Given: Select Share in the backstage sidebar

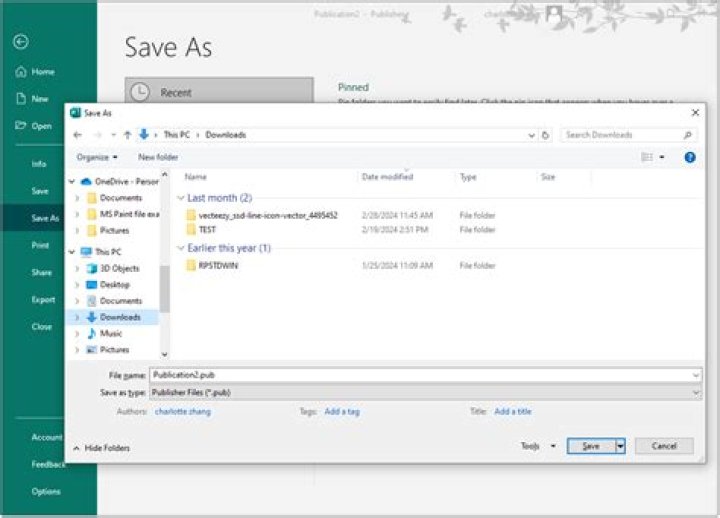Looking at the screenshot, I should coord(42,273).
